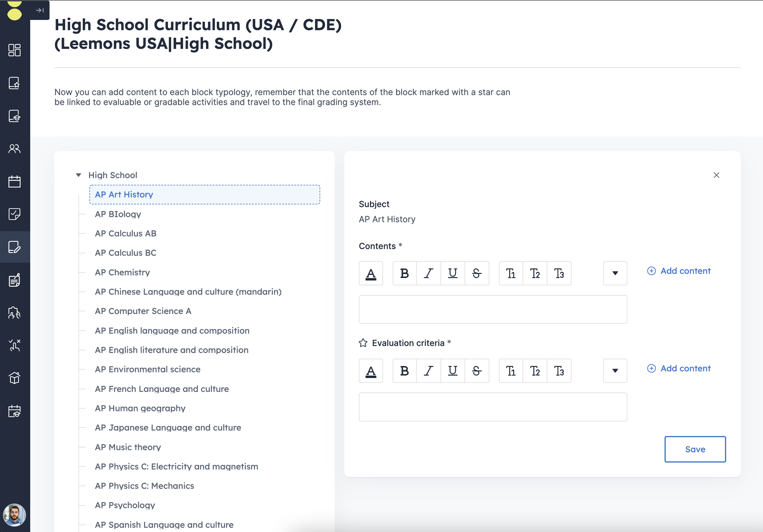This screenshot has height=532, width=763.
Task: Select AP Chemistry from subject list
Action: click(122, 272)
